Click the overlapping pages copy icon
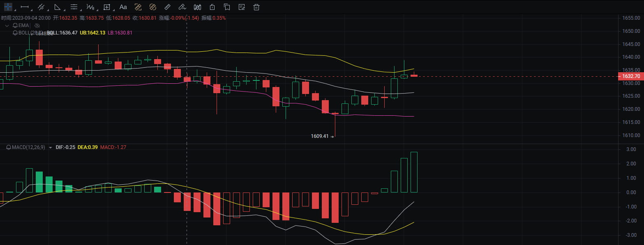The image size is (644, 245). coord(227,7)
